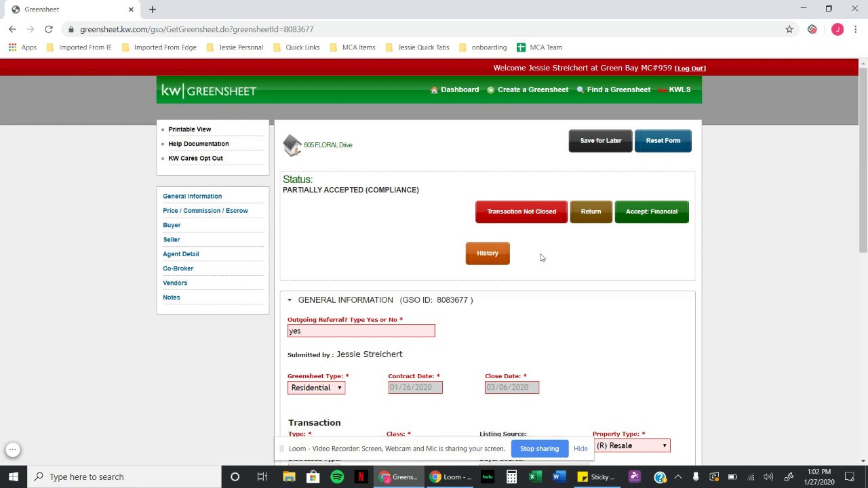Click the Close Date field

(512, 387)
